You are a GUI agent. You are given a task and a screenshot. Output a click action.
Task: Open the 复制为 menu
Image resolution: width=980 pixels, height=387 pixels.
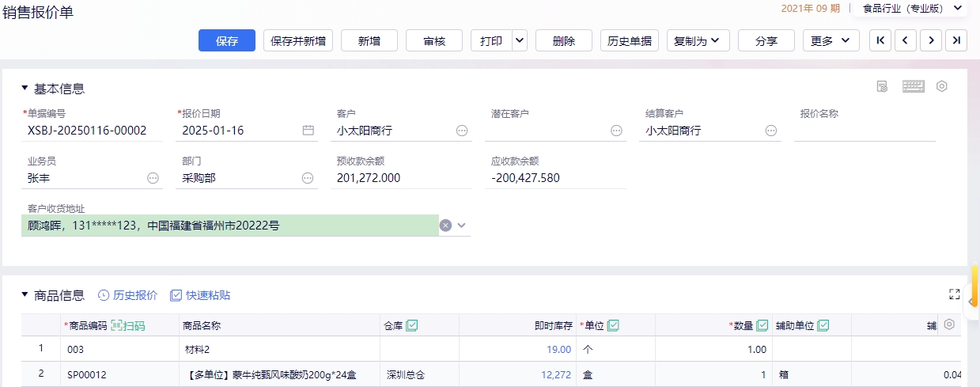tap(698, 40)
